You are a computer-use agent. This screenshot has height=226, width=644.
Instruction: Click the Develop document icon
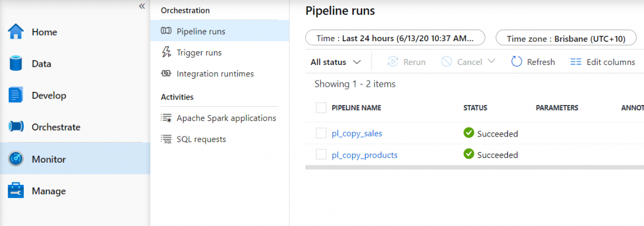point(16,95)
